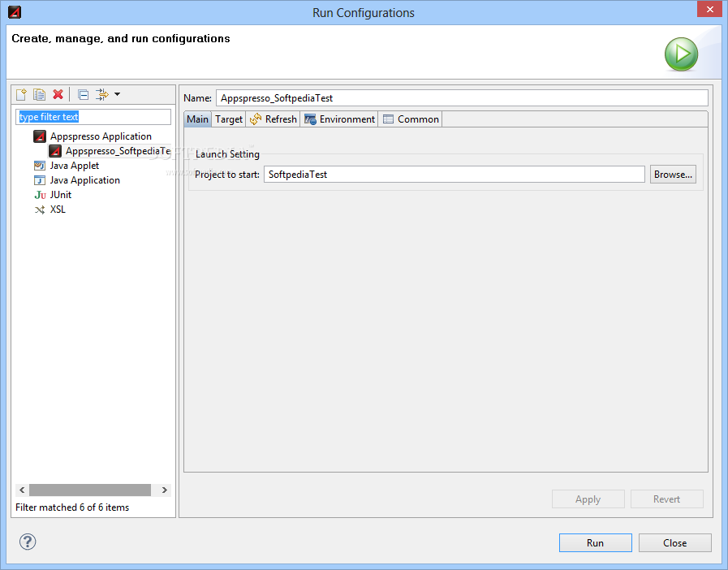The height and width of the screenshot is (570, 728).
Task: Open filter launch configurations icon
Action: click(x=101, y=94)
